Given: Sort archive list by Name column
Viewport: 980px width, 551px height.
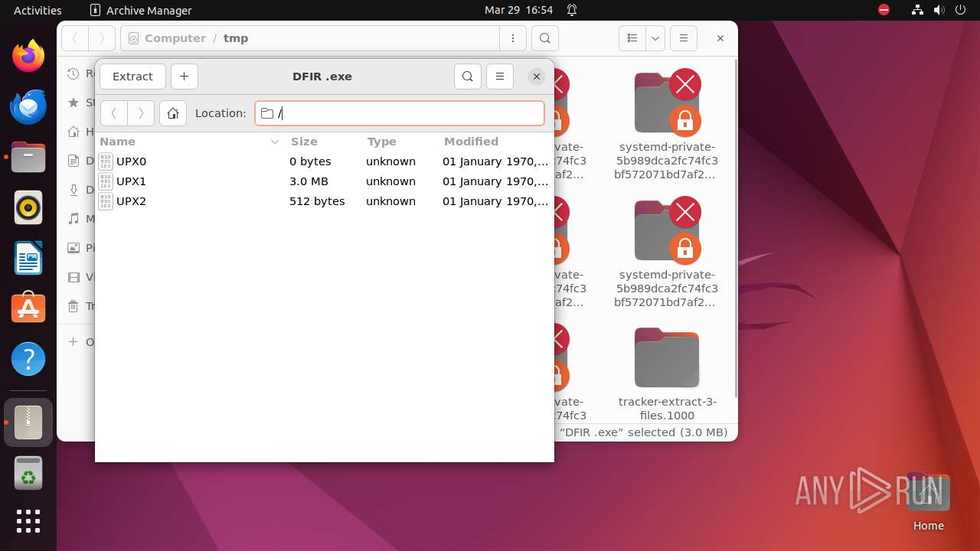Looking at the screenshot, I should pos(190,142).
